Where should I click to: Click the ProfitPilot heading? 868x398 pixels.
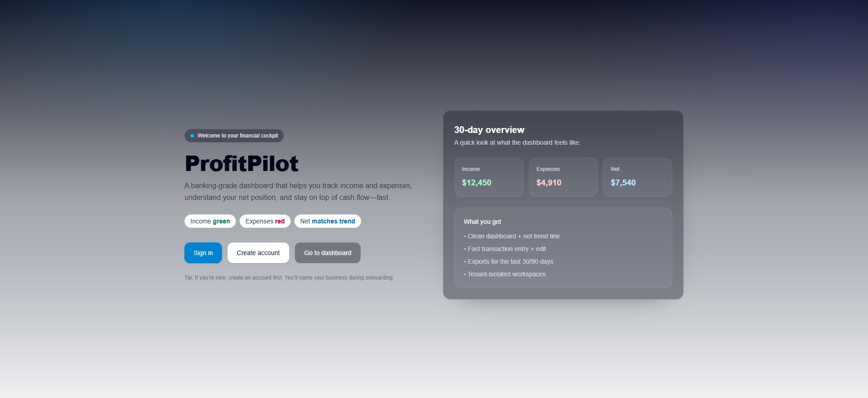coord(241,164)
